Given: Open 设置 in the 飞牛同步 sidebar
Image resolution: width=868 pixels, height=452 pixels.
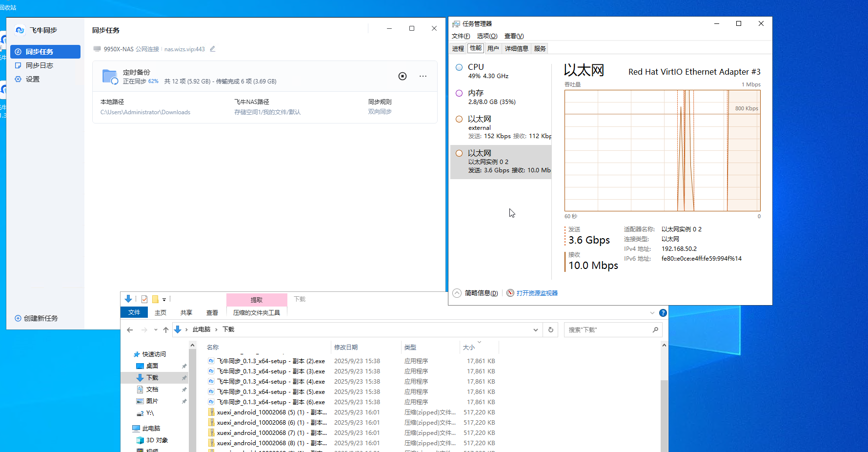Looking at the screenshot, I should 32,79.
